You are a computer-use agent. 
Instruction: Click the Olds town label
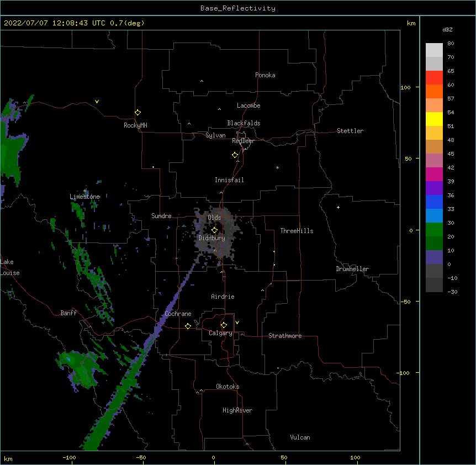214,218
